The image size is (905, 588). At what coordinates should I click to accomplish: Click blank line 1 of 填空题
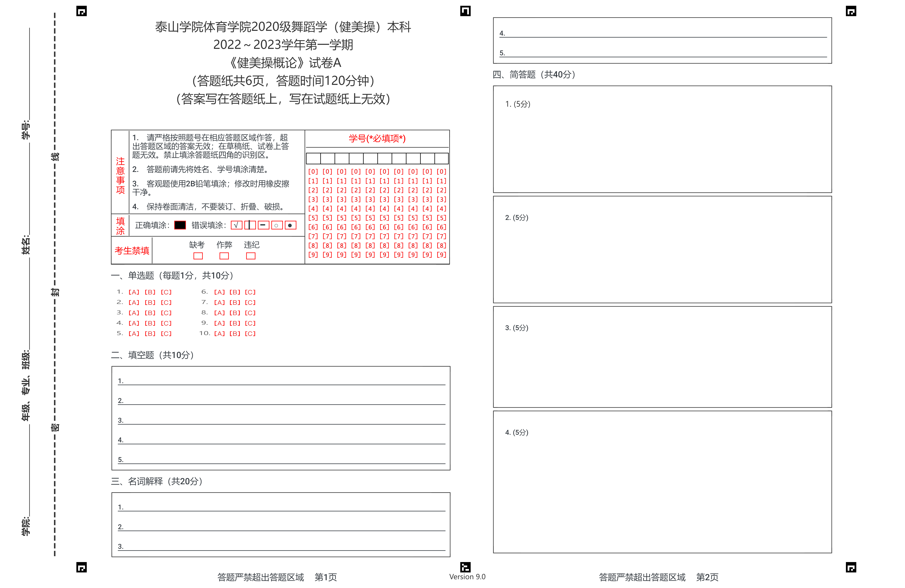tap(281, 381)
